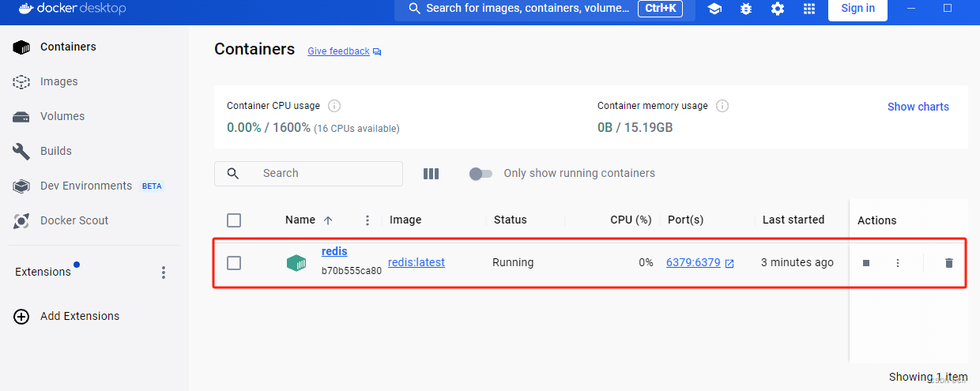Open the Give feedback link
The height and width of the screenshot is (391, 980).
(x=338, y=51)
